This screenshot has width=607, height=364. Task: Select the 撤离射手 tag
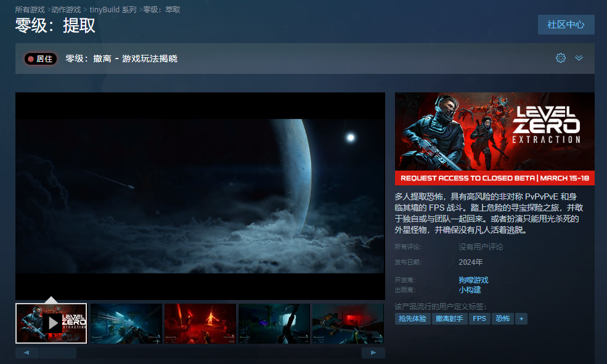click(449, 319)
